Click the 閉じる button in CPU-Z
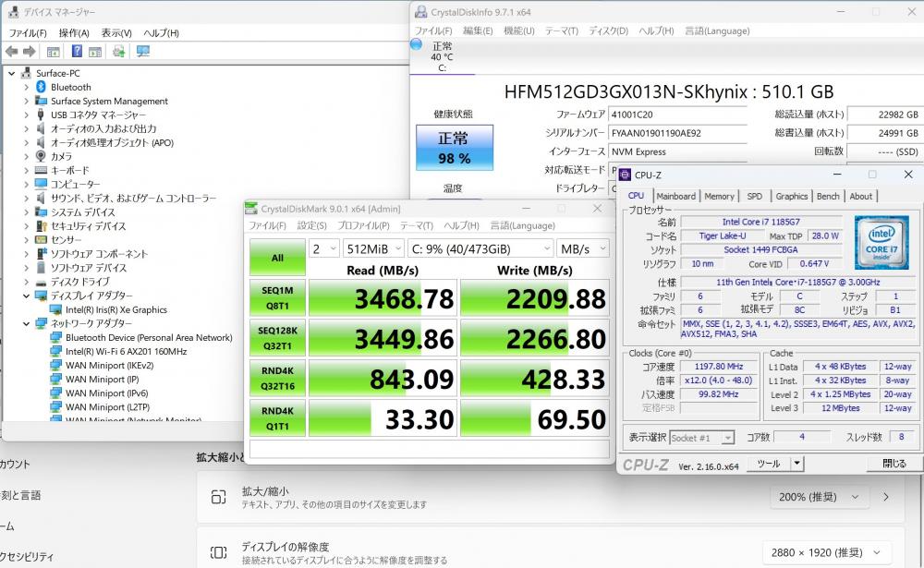 point(894,464)
